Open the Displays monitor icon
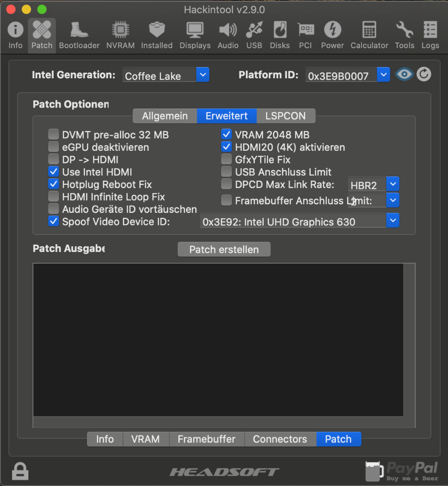Viewport: 448px width, 486px height. click(195, 35)
